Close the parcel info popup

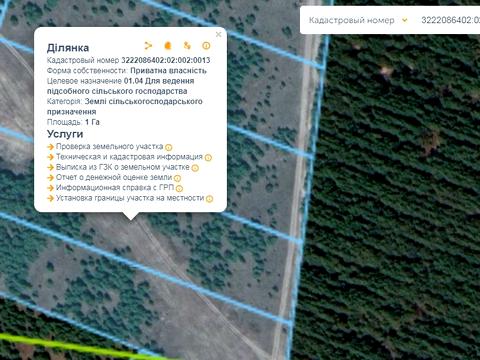click(219, 34)
